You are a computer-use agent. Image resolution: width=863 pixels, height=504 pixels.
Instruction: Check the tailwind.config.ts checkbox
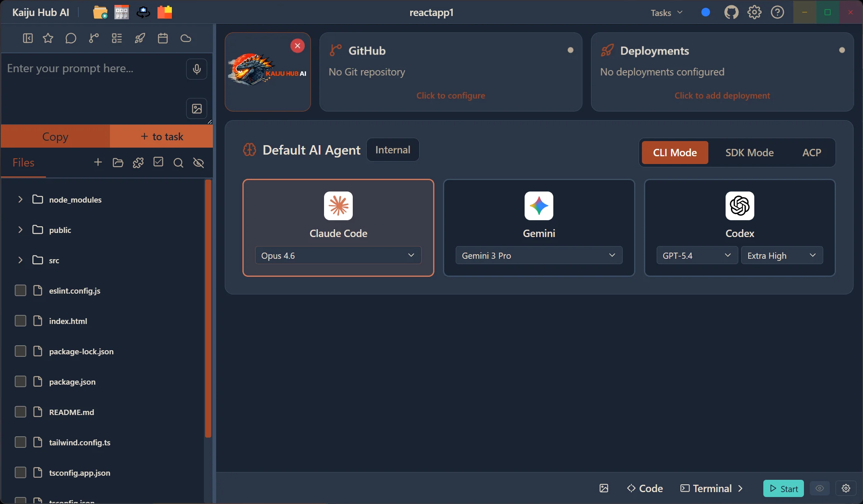21,442
